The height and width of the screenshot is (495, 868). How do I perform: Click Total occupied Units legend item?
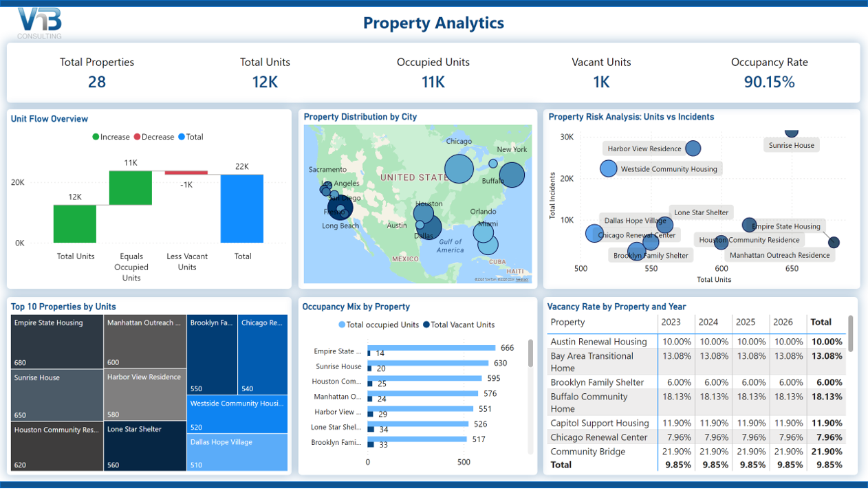pos(378,325)
